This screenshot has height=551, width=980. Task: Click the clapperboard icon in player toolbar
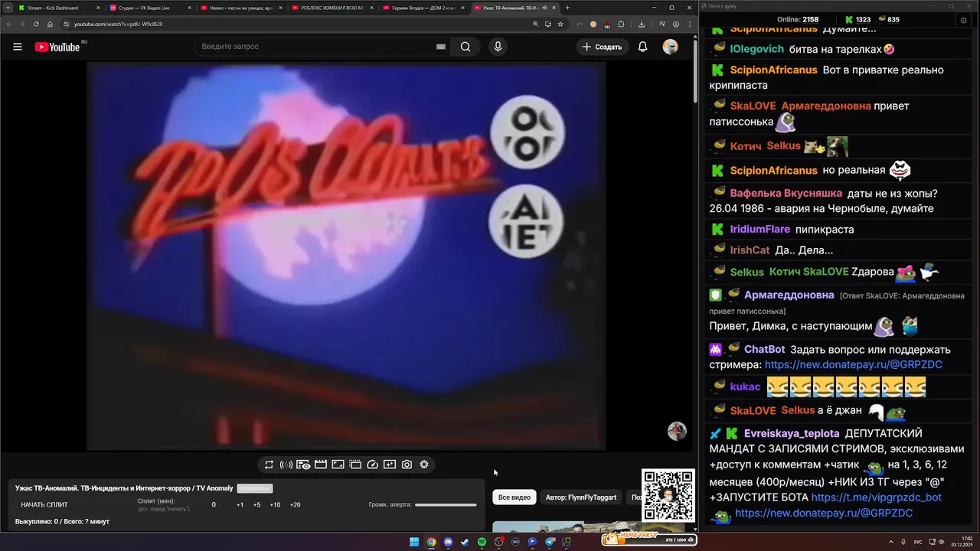(321, 465)
